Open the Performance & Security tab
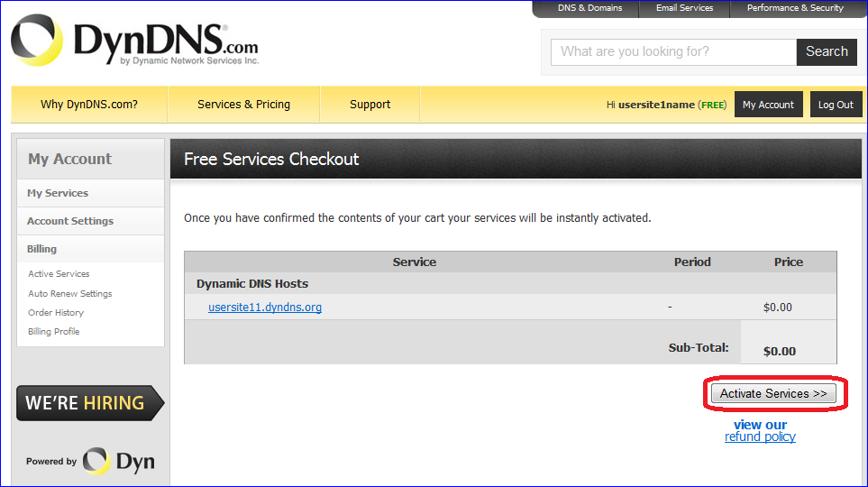Image resolution: width=868 pixels, height=487 pixels. (795, 8)
